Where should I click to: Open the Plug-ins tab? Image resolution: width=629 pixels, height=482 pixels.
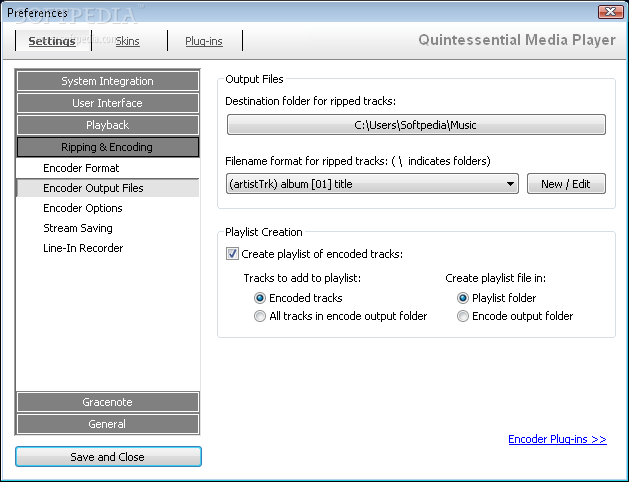tap(204, 41)
